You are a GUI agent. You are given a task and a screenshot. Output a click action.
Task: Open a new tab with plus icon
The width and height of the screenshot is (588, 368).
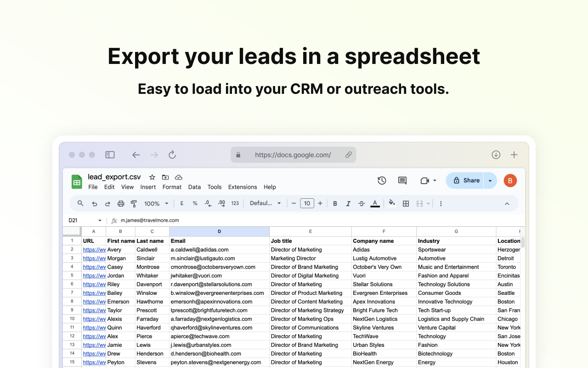tap(514, 155)
